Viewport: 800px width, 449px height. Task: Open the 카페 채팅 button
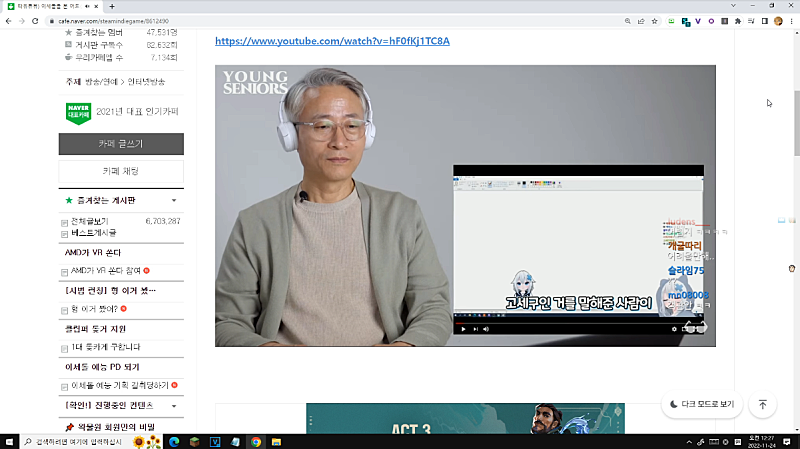point(121,172)
